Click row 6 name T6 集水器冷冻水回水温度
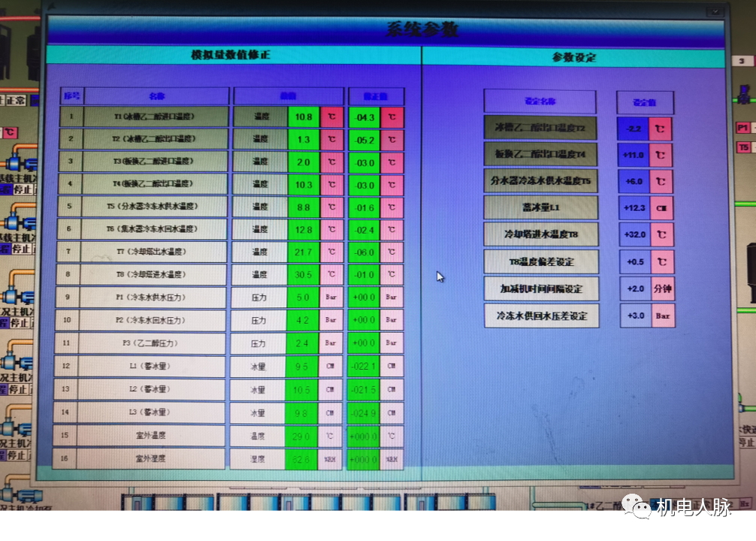Image resolution: width=756 pixels, height=541 pixels. pos(153,229)
